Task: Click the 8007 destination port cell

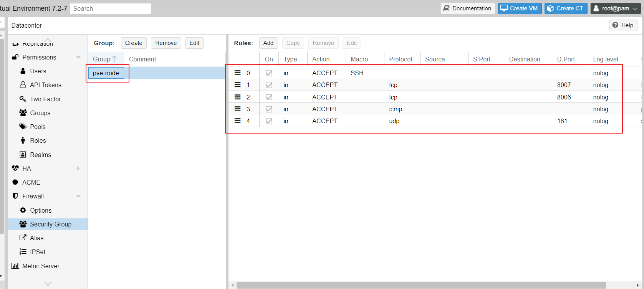Action: coord(564,85)
